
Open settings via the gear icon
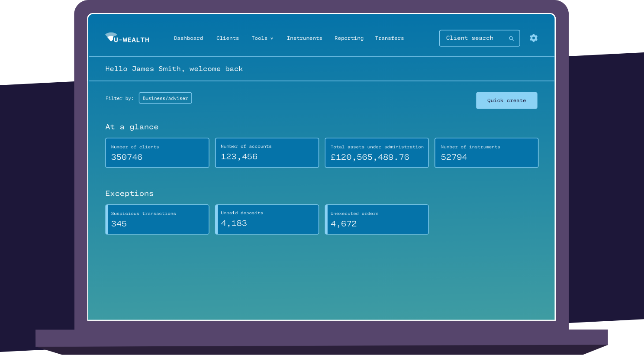(x=534, y=38)
